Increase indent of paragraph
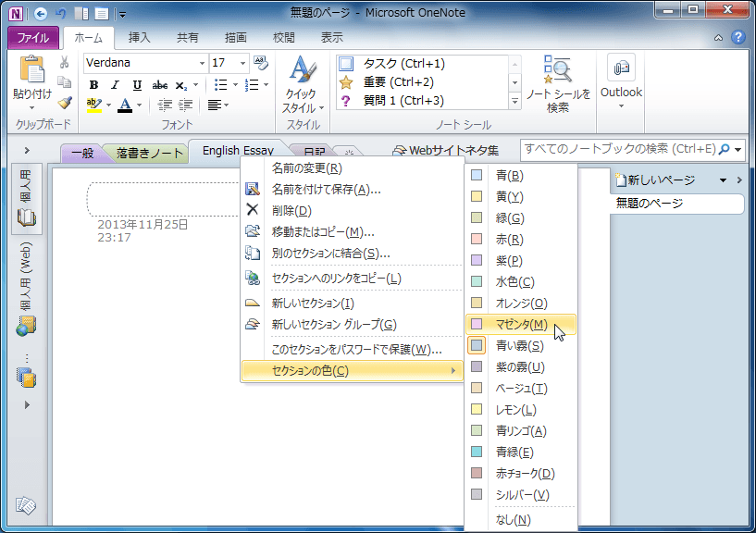 [x=186, y=105]
